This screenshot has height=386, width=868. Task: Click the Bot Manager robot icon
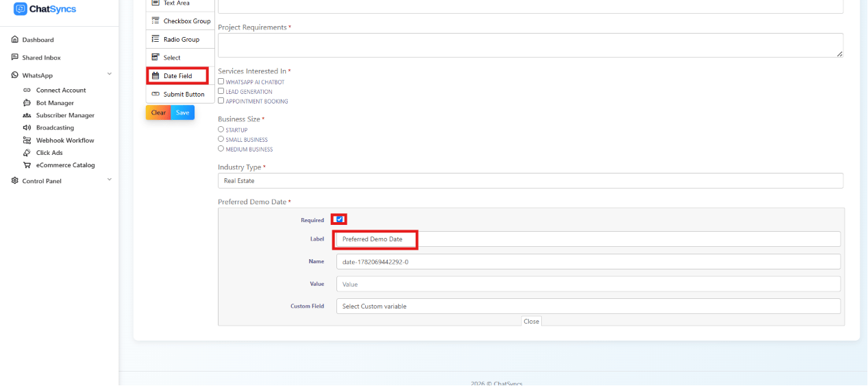coord(27,103)
